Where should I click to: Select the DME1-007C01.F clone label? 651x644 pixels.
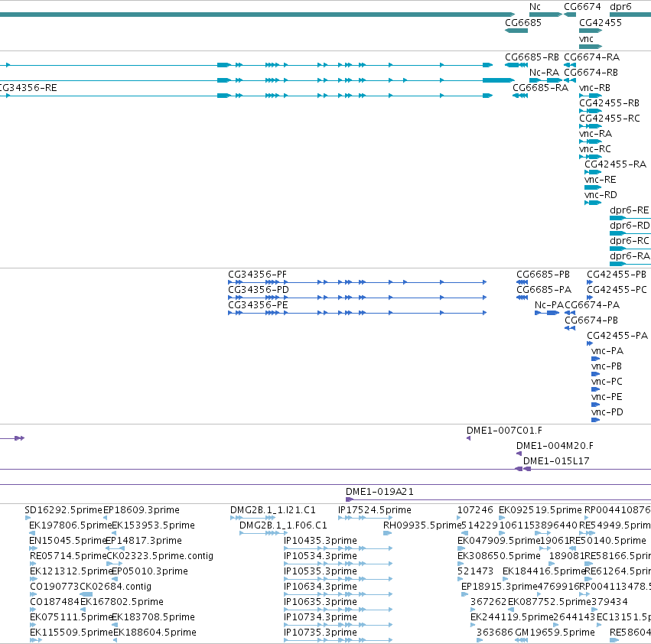504,431
